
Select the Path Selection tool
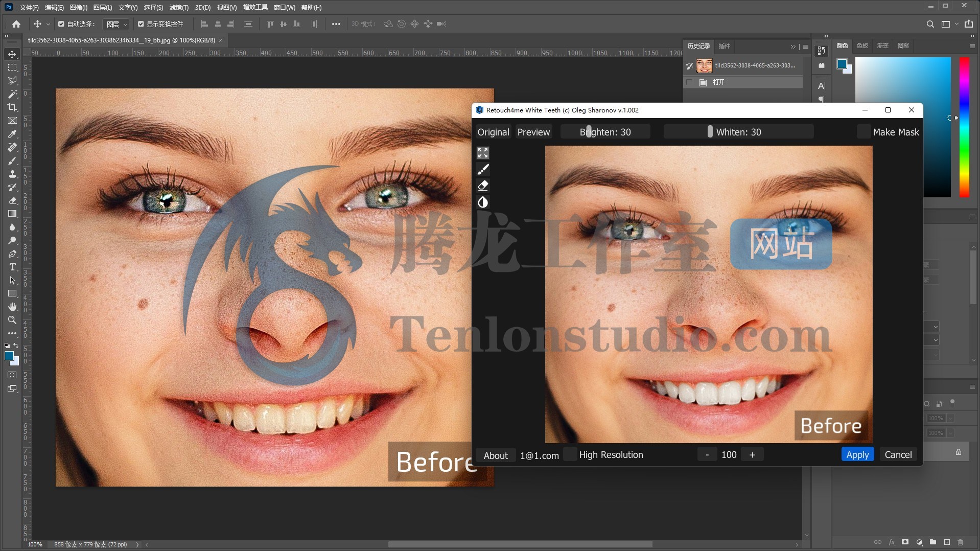pyautogui.click(x=12, y=280)
